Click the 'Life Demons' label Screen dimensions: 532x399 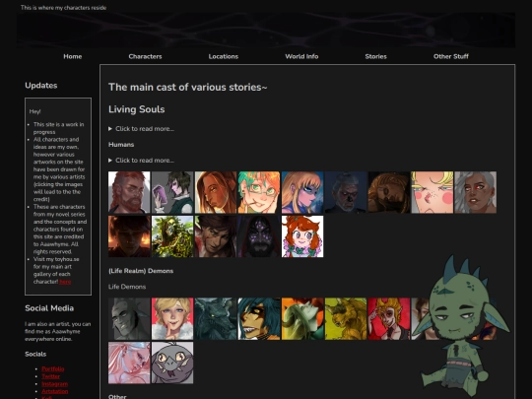point(127,287)
